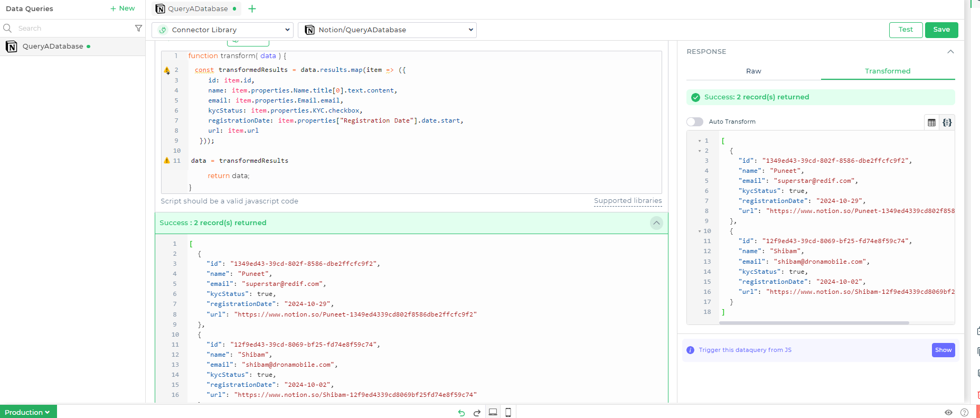Open the Production environment dropdown
This screenshot has width=980, height=418.
tap(28, 412)
